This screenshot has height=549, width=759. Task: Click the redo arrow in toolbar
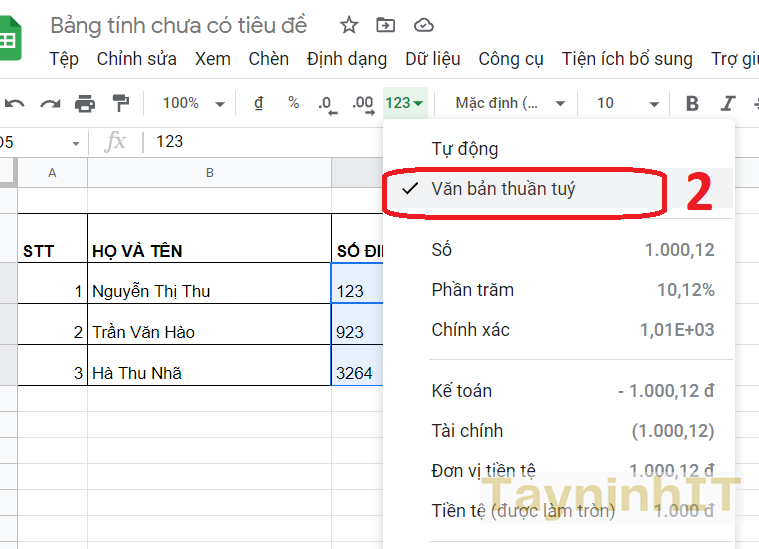pos(50,103)
